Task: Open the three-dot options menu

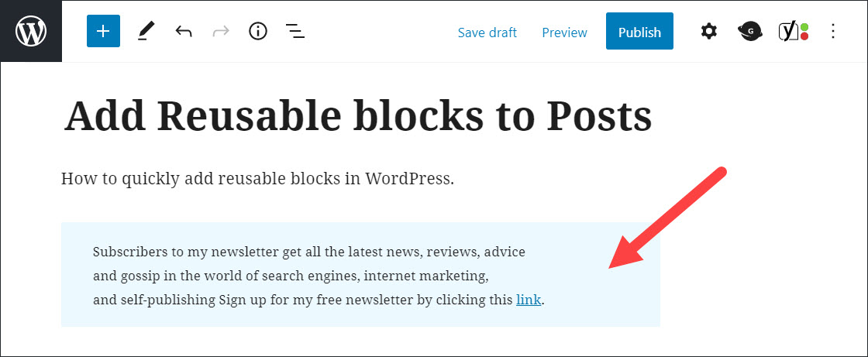Action: coord(833,32)
